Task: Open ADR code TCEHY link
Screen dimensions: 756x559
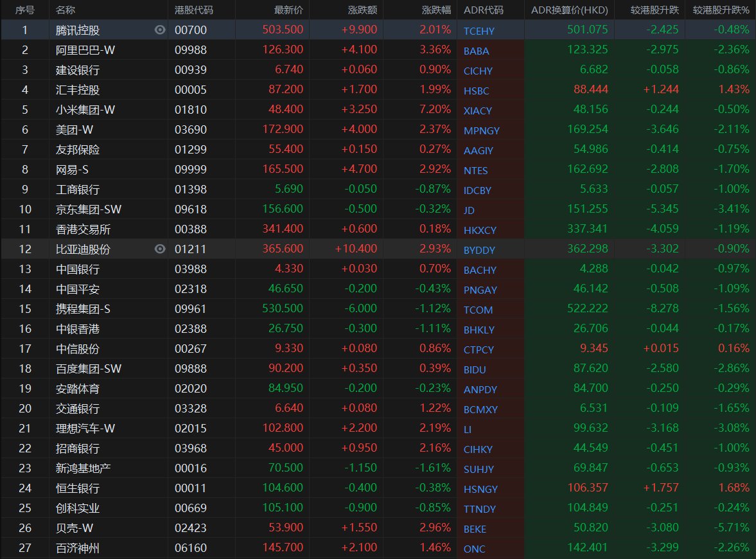Action: (x=479, y=31)
